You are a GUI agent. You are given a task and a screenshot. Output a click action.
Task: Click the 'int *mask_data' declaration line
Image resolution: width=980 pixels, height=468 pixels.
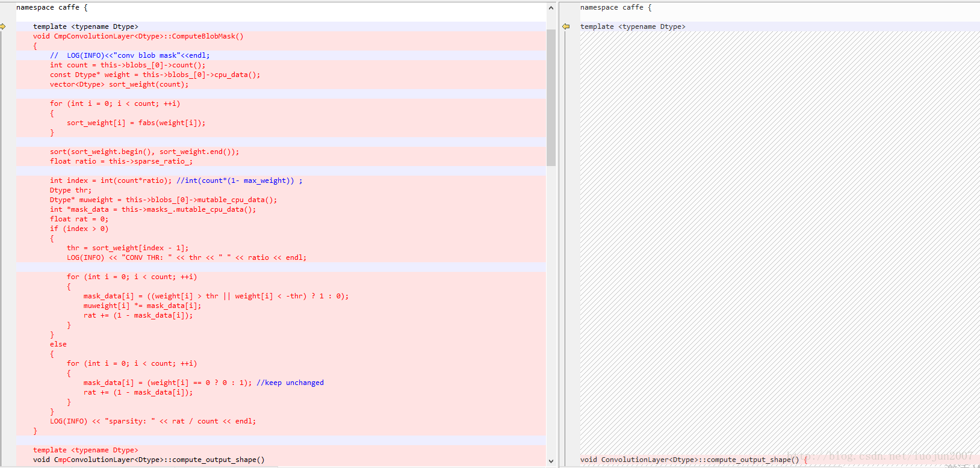[153, 209]
